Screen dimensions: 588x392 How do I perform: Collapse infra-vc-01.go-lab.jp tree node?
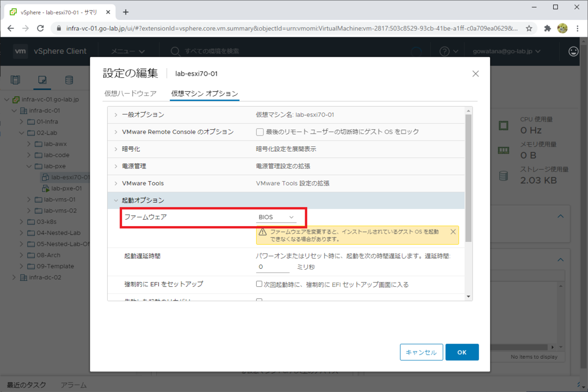pos(7,99)
